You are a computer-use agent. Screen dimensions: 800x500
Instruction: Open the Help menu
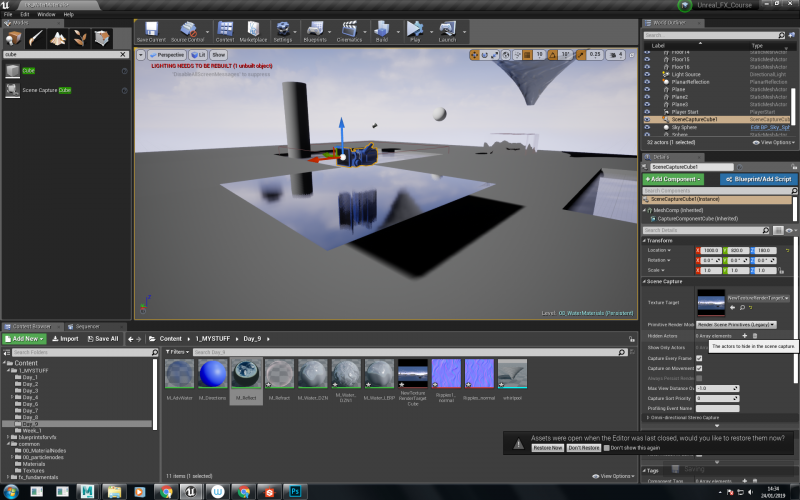(68, 14)
